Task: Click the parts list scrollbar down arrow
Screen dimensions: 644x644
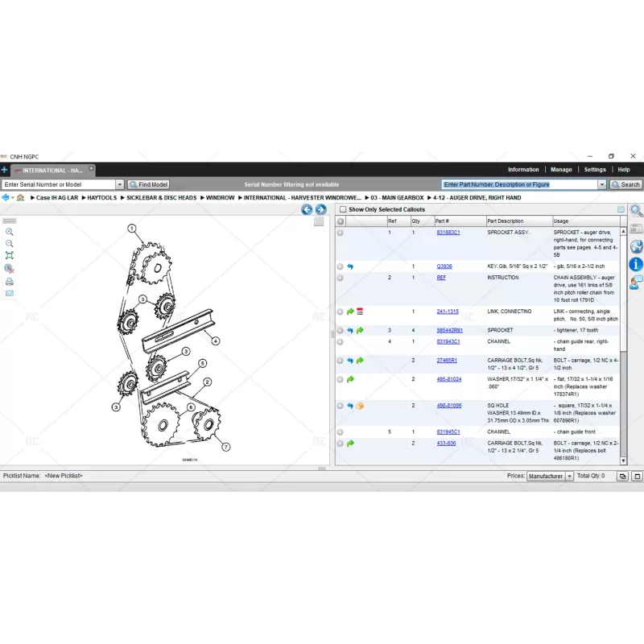Action: coord(622,460)
